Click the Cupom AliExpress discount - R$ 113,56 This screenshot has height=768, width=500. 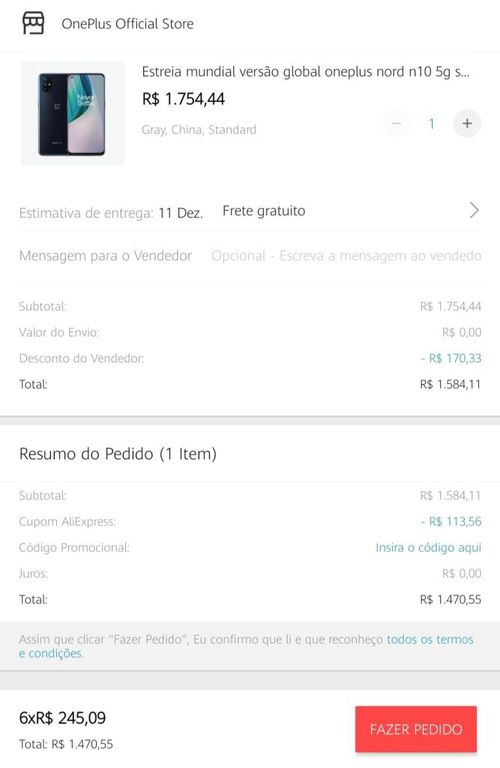tap(451, 522)
